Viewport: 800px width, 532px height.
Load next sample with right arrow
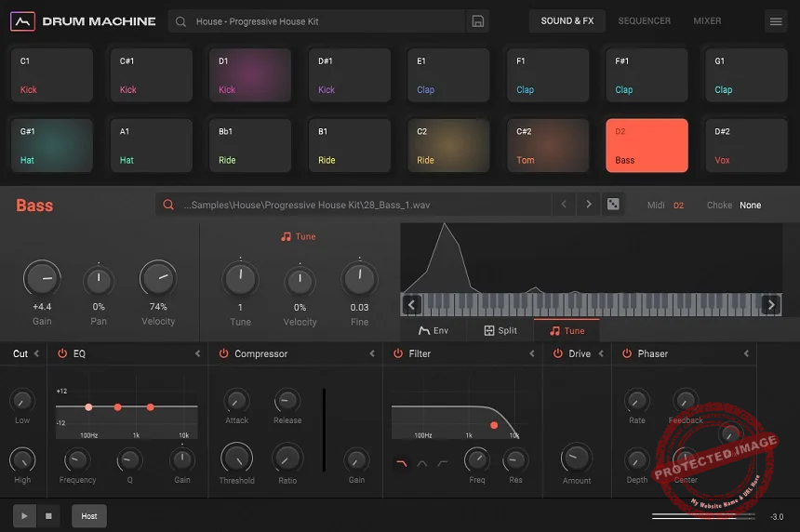pos(588,204)
